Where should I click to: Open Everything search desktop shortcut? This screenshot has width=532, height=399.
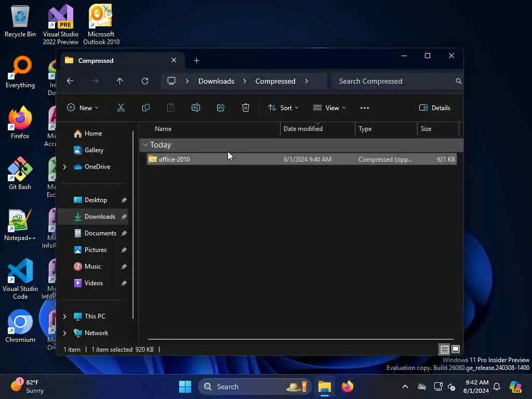[x=20, y=72]
